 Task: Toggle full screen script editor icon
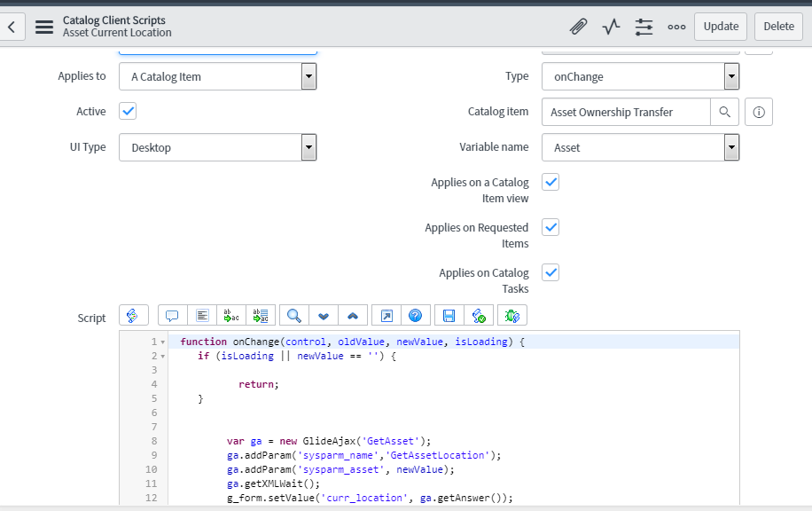[386, 315]
